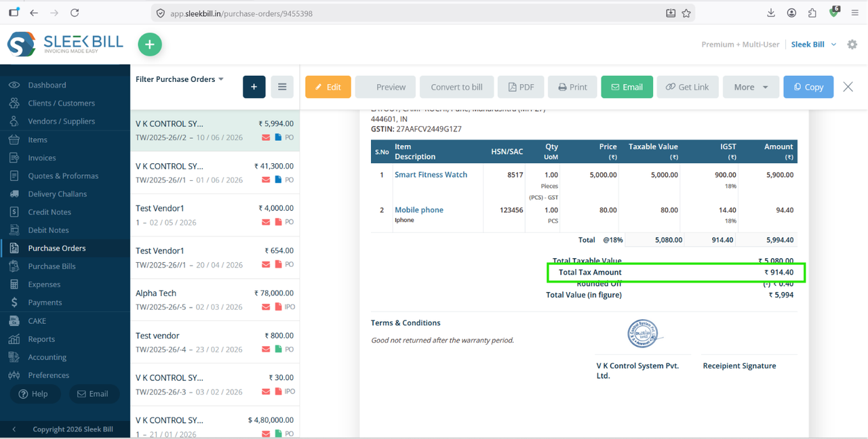868x439 pixels.
Task: Open Debit Notes
Action: 48,230
